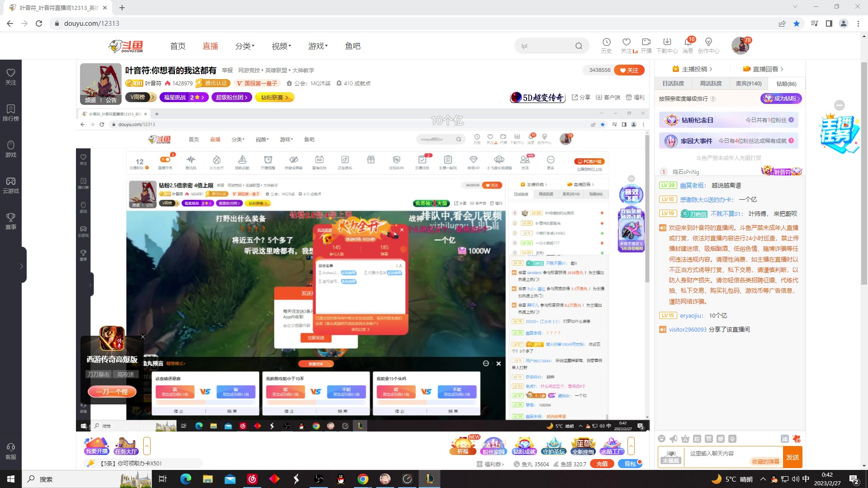The height and width of the screenshot is (488, 868).
Task: Go to 鱼吧 in top navigation
Action: click(x=353, y=46)
